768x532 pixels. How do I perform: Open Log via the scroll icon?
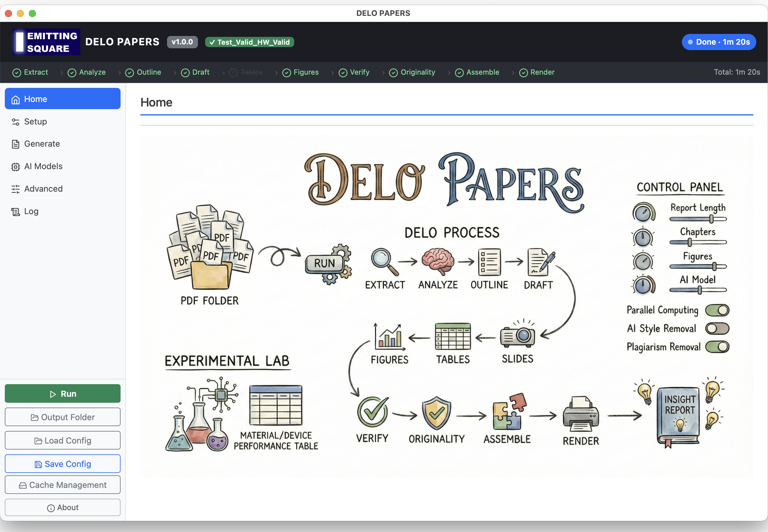tap(16, 211)
